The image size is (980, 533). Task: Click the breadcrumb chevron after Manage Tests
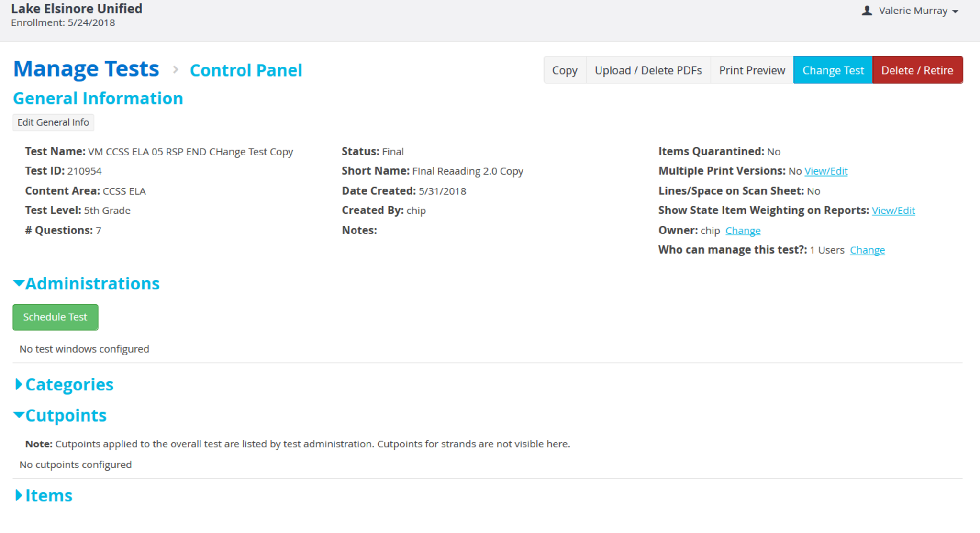click(x=176, y=70)
